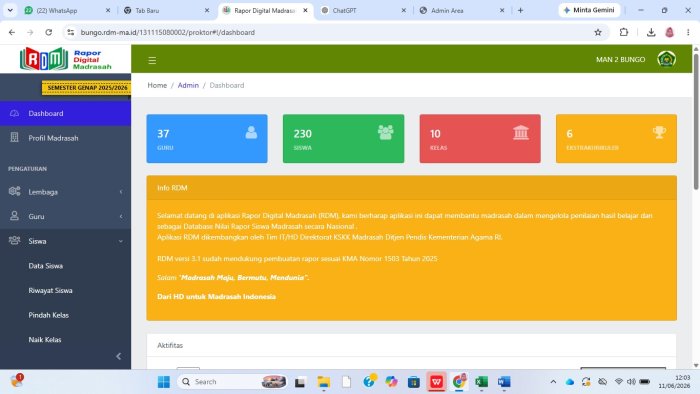Image resolution: width=700 pixels, height=394 pixels.
Task: Click the browser forward arrow
Action: click(30, 32)
